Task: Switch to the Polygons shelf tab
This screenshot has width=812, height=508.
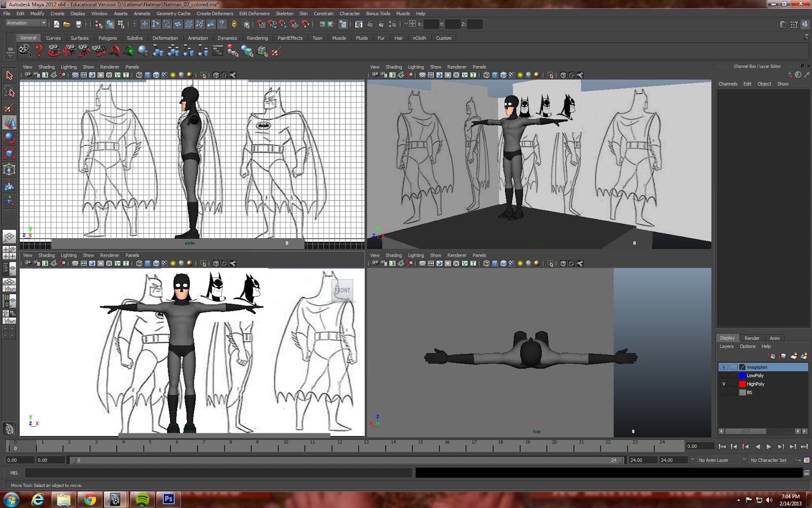Action: coord(108,38)
